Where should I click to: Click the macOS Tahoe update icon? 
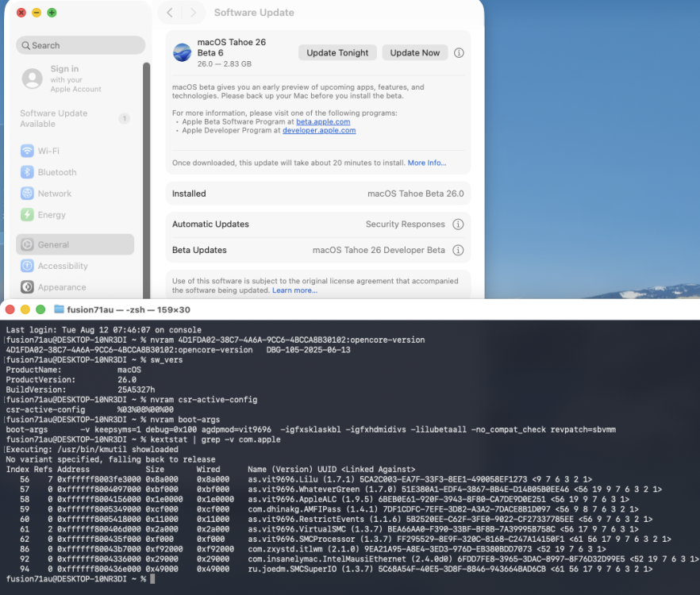click(183, 52)
